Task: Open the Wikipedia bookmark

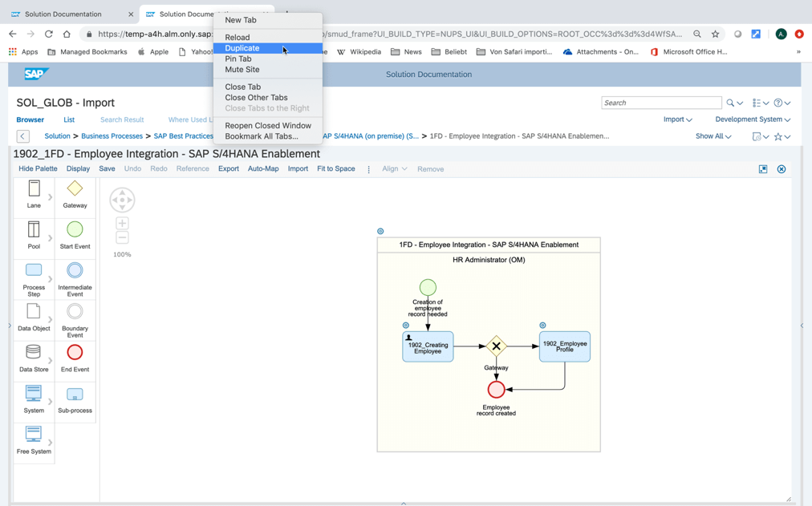Action: coord(359,52)
